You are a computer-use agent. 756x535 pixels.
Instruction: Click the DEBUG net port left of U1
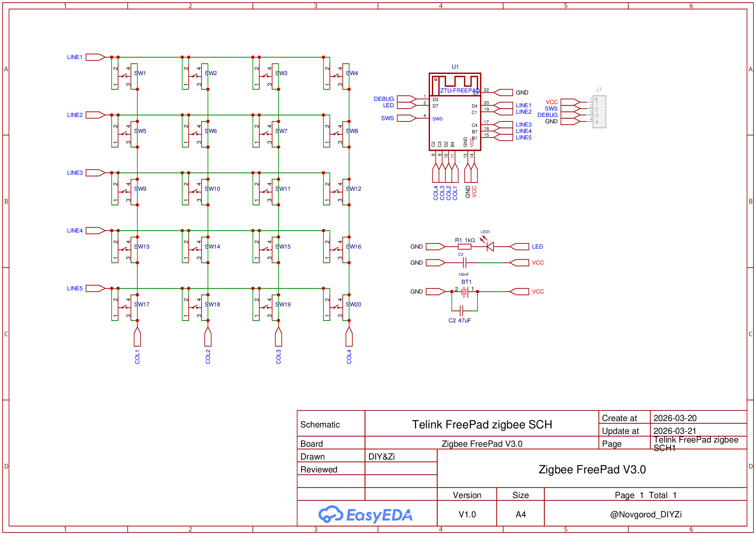tap(407, 99)
